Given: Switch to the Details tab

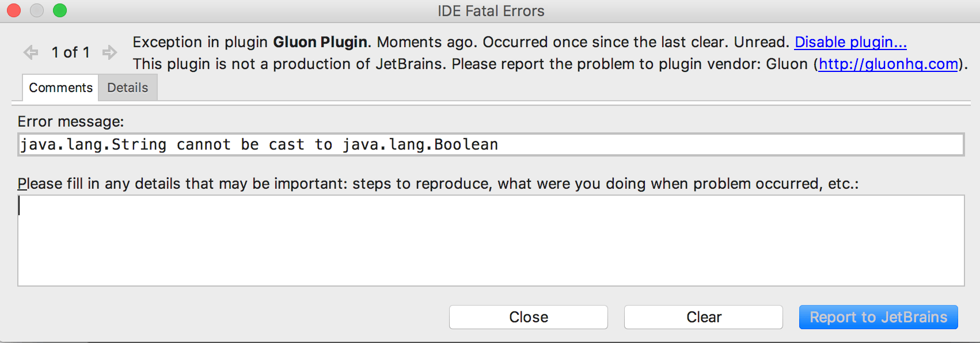Looking at the screenshot, I should 128,87.
